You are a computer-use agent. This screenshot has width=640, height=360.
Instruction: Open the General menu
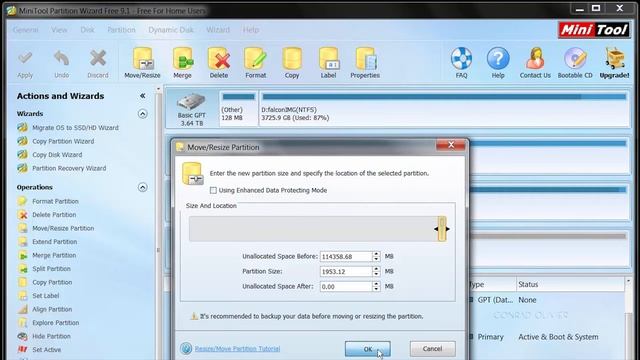pyautogui.click(x=25, y=30)
